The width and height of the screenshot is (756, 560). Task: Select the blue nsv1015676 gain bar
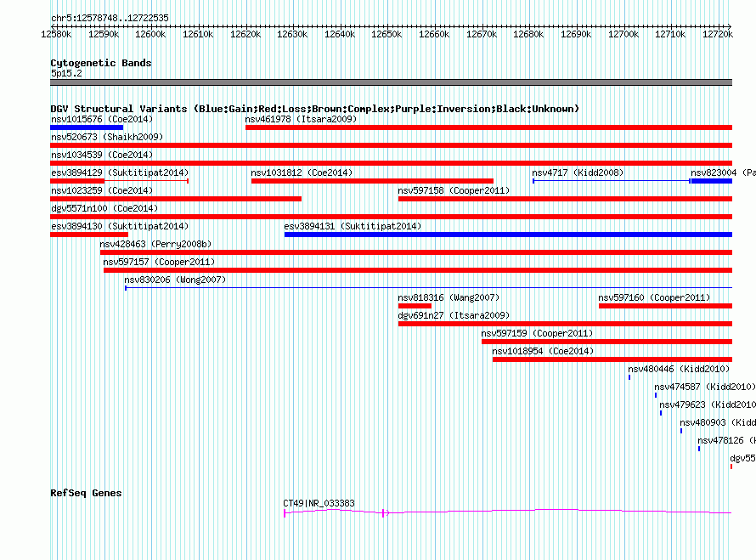click(x=87, y=127)
